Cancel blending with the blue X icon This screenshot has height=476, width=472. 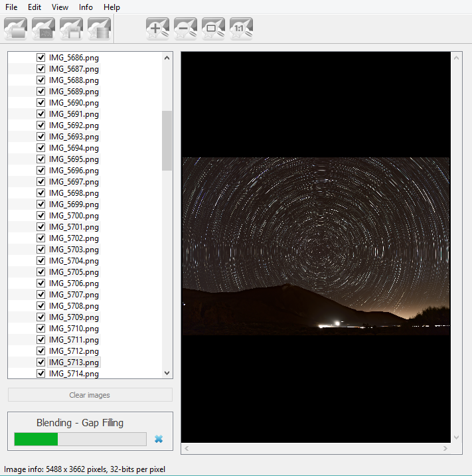(x=159, y=439)
